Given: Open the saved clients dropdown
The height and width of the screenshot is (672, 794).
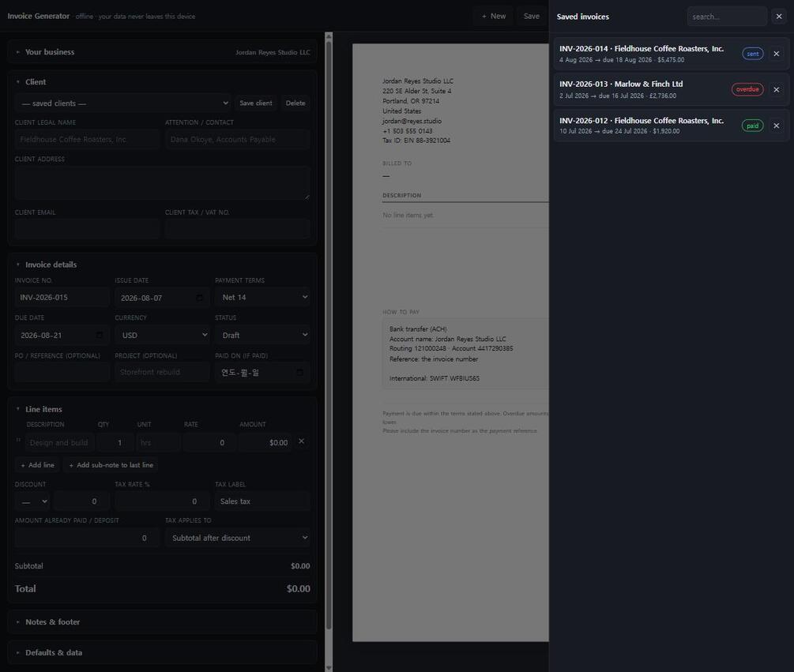Looking at the screenshot, I should [123, 103].
